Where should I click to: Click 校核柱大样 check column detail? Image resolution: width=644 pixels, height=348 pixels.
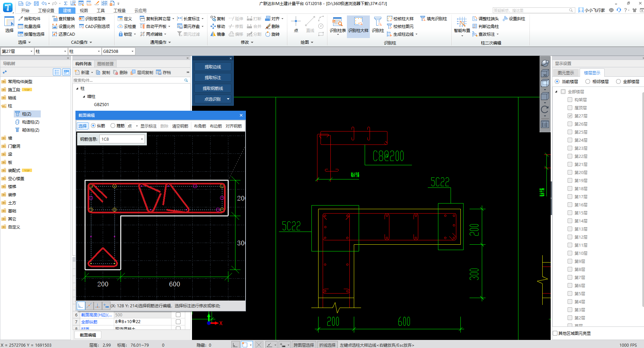click(400, 19)
